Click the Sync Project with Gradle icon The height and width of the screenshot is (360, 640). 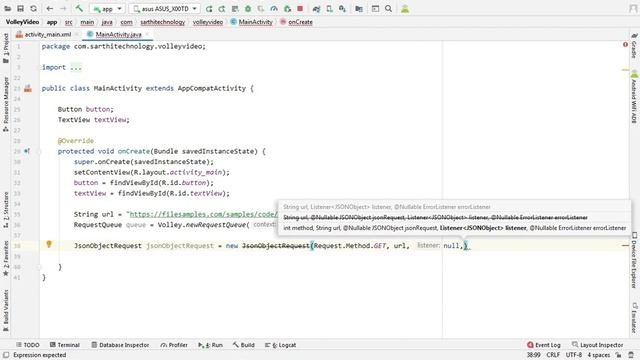[x=316, y=9]
